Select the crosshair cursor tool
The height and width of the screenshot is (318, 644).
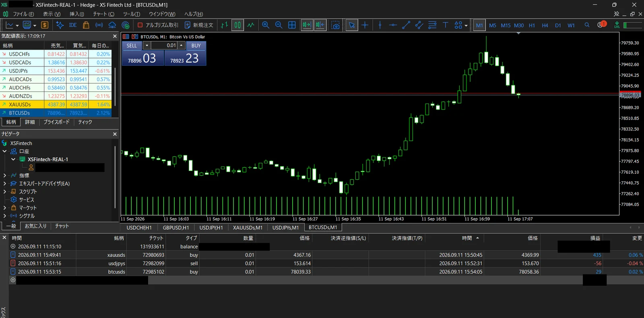pos(365,25)
